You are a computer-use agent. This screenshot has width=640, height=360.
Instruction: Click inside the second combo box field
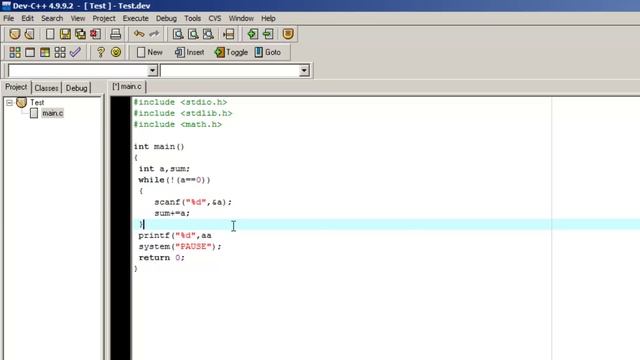click(x=230, y=71)
